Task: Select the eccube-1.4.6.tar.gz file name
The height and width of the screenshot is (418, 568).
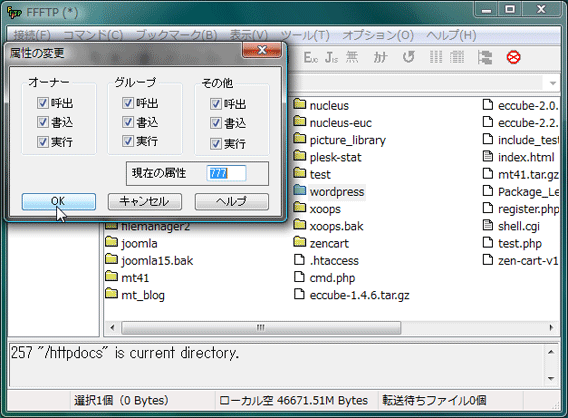Action: point(359,295)
